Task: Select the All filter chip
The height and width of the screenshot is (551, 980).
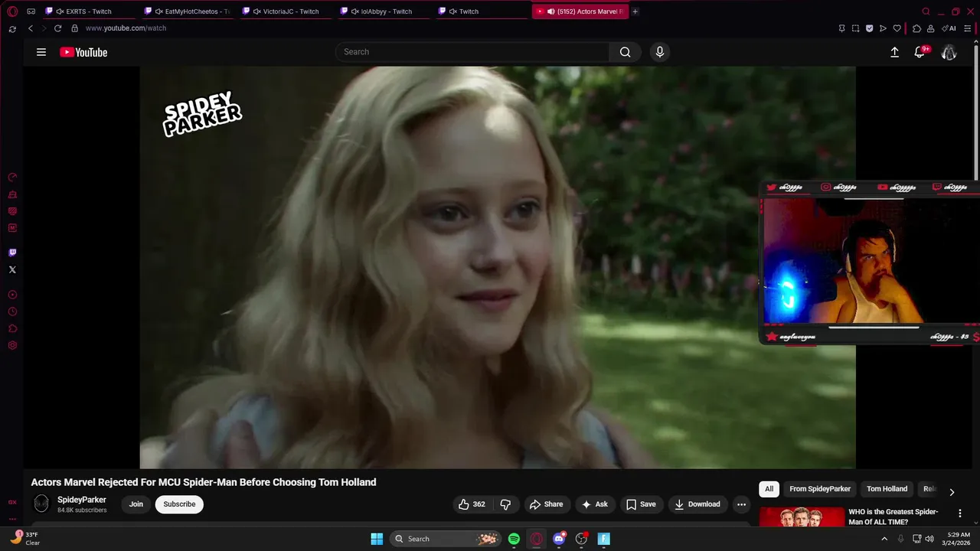Action: (x=769, y=489)
